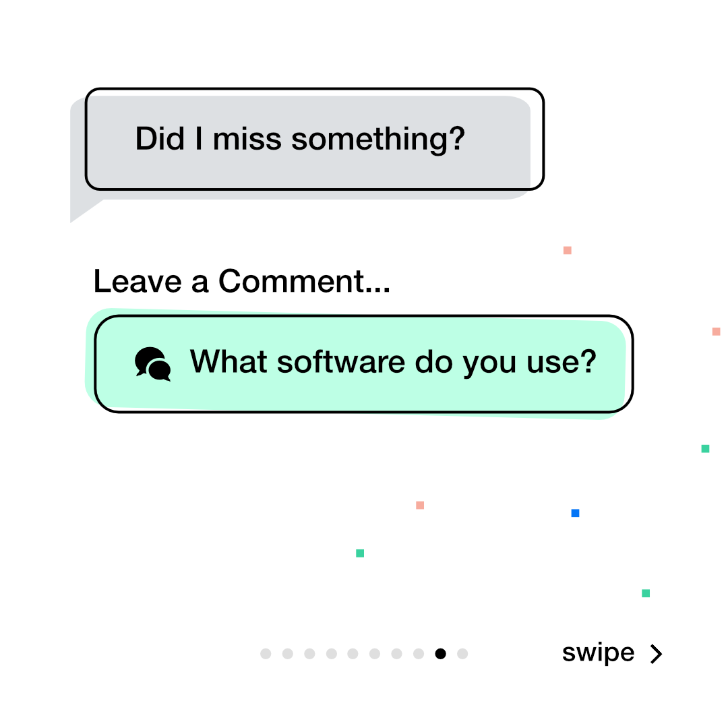The width and height of the screenshot is (728, 728).
Task: Jump to the last pagination dot
Action: (462, 654)
